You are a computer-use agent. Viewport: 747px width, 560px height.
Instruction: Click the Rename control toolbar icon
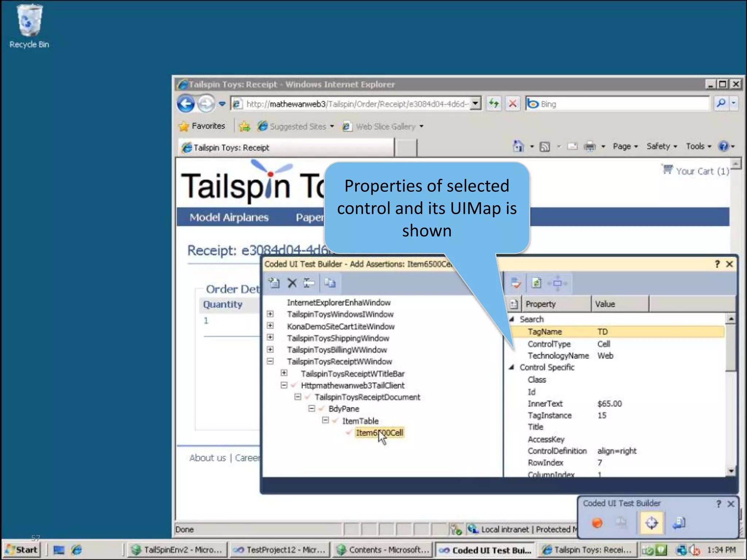309,283
